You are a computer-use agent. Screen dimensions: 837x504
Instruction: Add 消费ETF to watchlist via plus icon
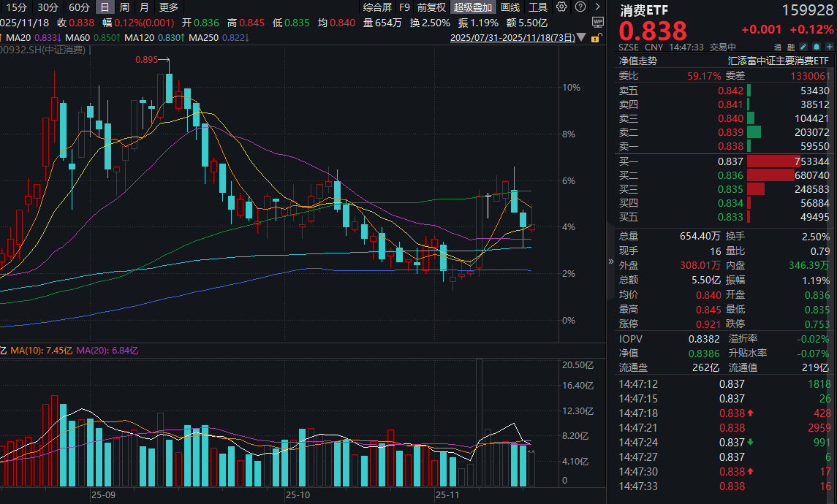point(829,47)
